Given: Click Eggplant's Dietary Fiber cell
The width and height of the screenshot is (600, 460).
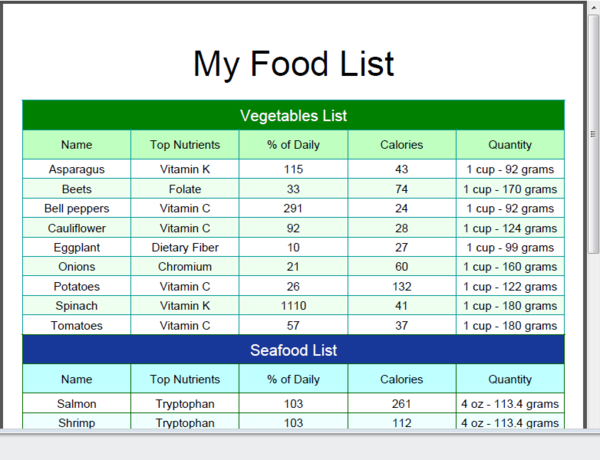Looking at the screenshot, I should tap(185, 248).
